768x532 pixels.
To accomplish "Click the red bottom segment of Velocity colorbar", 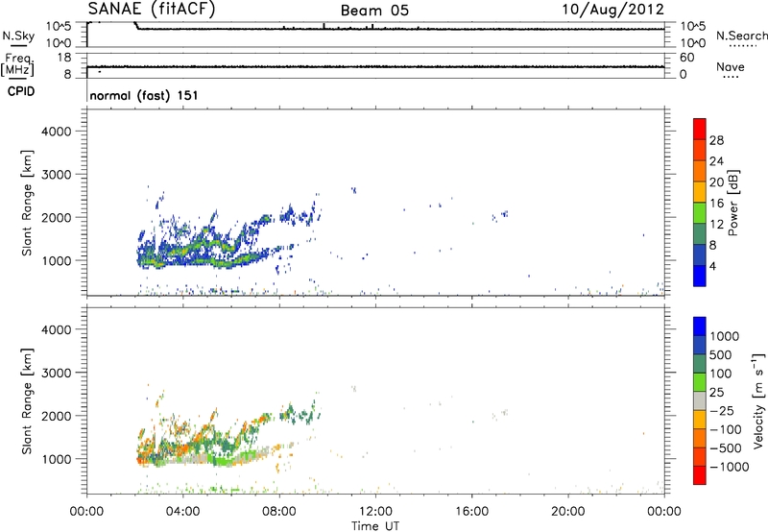I will [700, 475].
